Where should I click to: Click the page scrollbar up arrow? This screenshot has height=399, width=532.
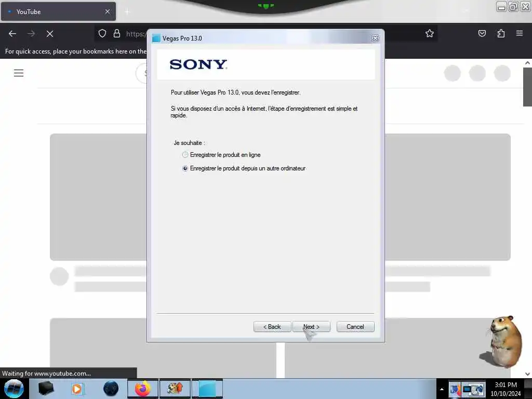point(527,63)
